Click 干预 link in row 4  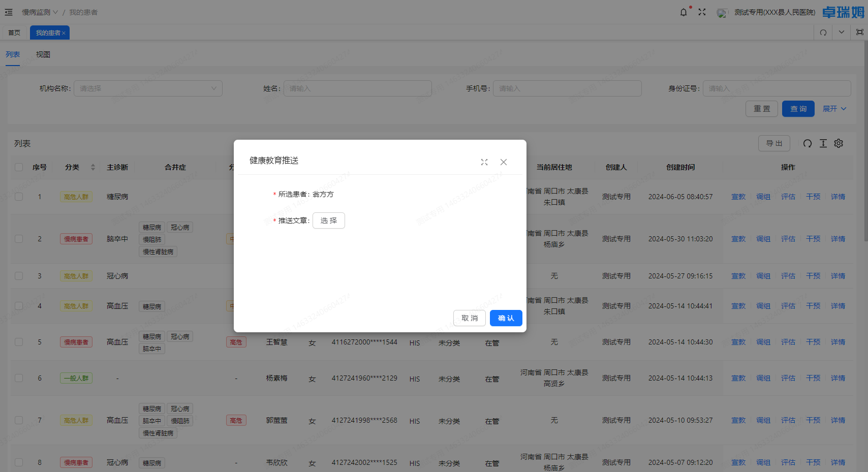tap(813, 306)
